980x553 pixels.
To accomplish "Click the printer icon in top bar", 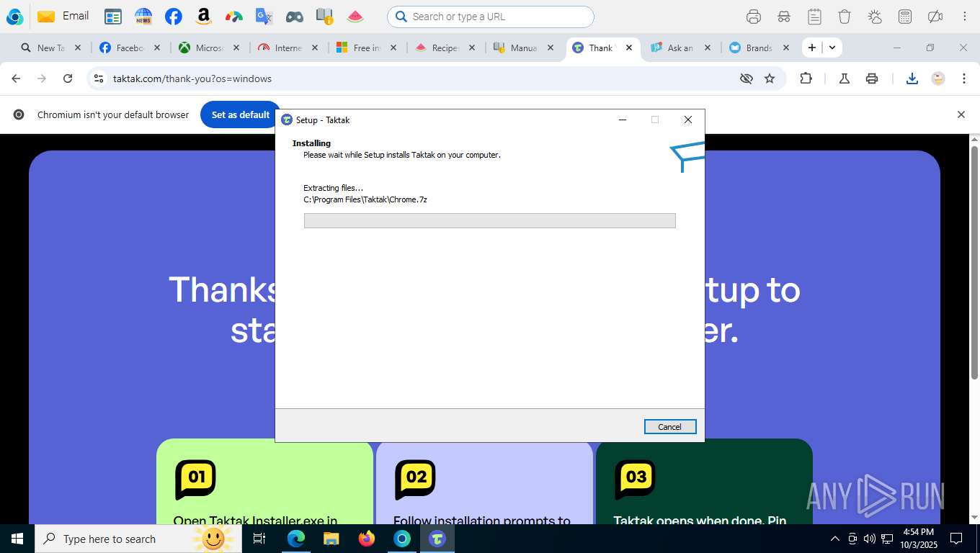I will point(754,17).
